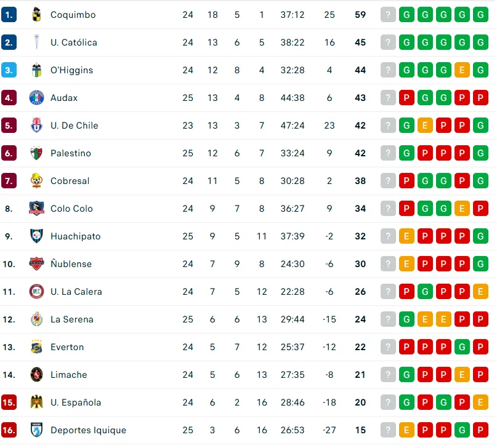Click the Audax club badge

click(37, 98)
